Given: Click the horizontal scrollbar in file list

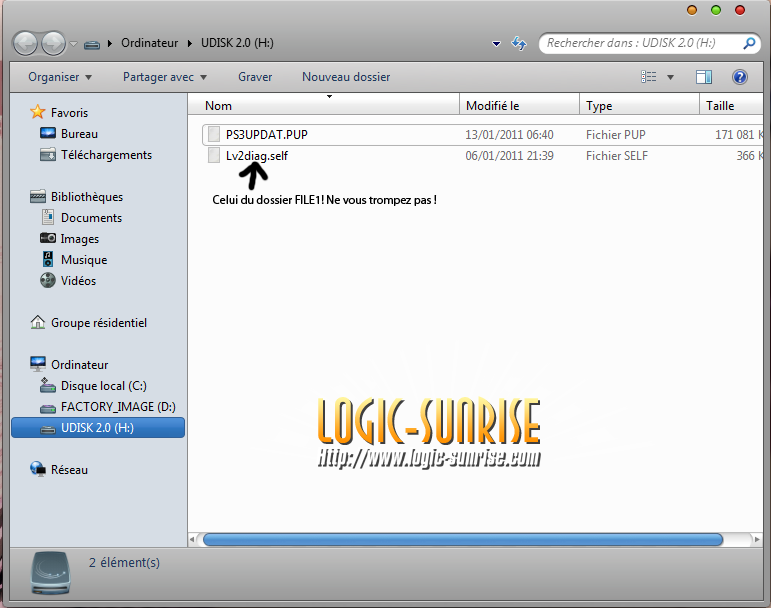Looking at the screenshot, I should (x=462, y=539).
